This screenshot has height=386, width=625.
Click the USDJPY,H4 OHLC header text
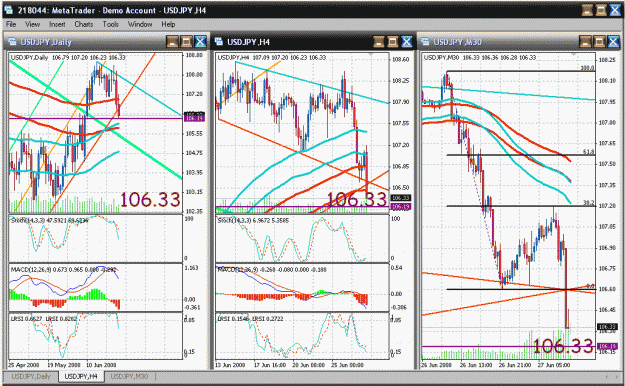[272, 57]
